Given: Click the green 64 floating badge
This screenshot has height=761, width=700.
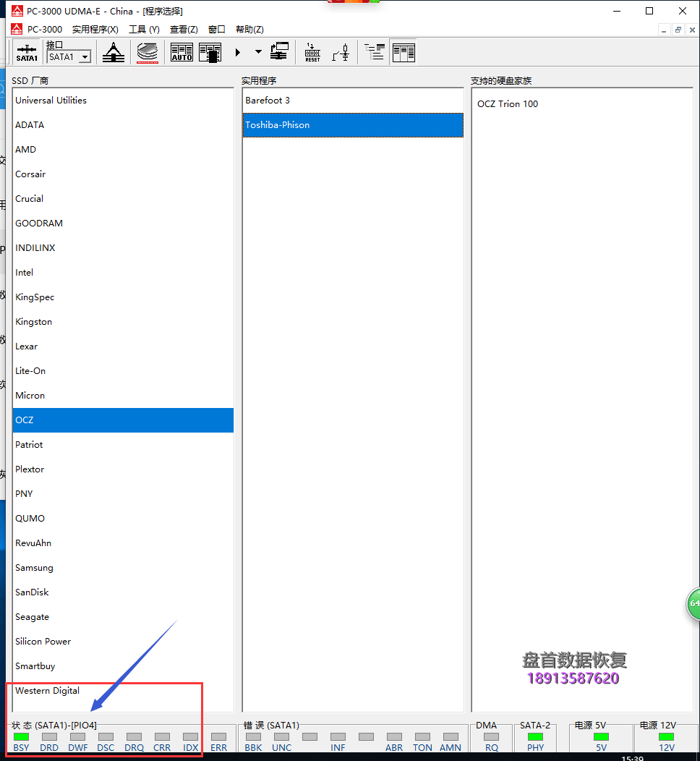Looking at the screenshot, I should click(x=693, y=603).
